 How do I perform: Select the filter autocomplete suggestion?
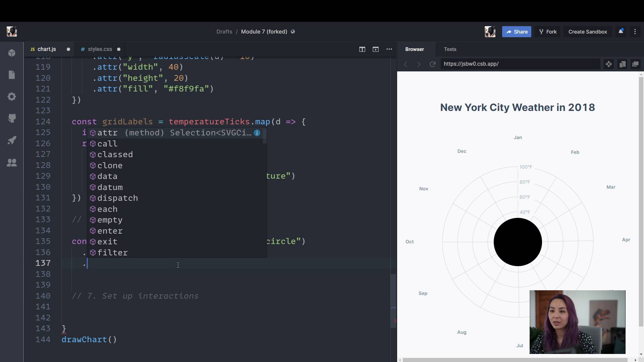pyautogui.click(x=112, y=253)
